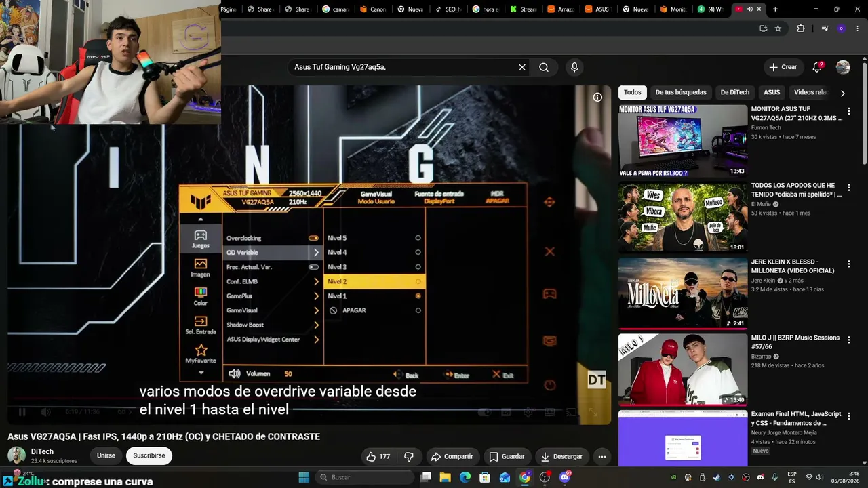Viewport: 868px width, 488px height.
Task: Switch to the Amazon browser tab
Action: pyautogui.click(x=561, y=9)
